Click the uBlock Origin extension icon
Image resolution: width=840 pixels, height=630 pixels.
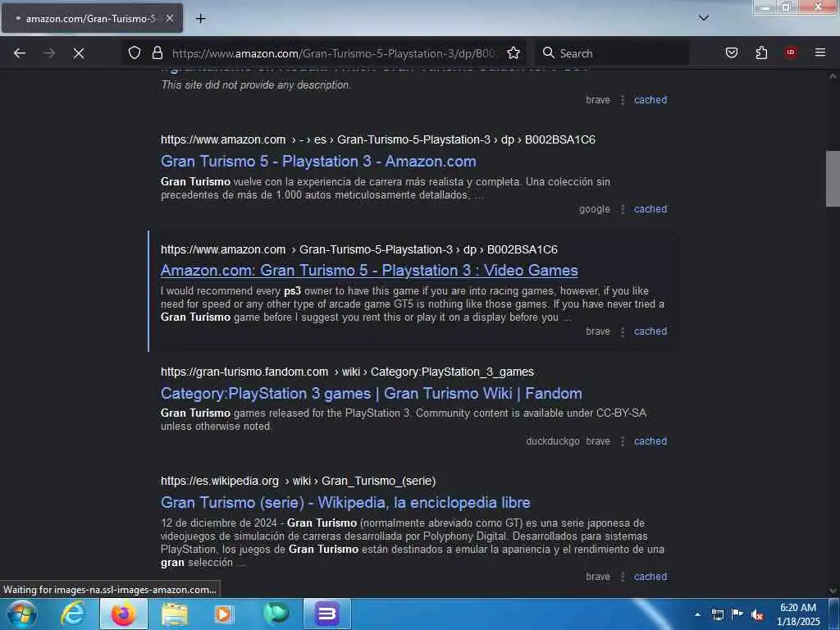tap(791, 52)
